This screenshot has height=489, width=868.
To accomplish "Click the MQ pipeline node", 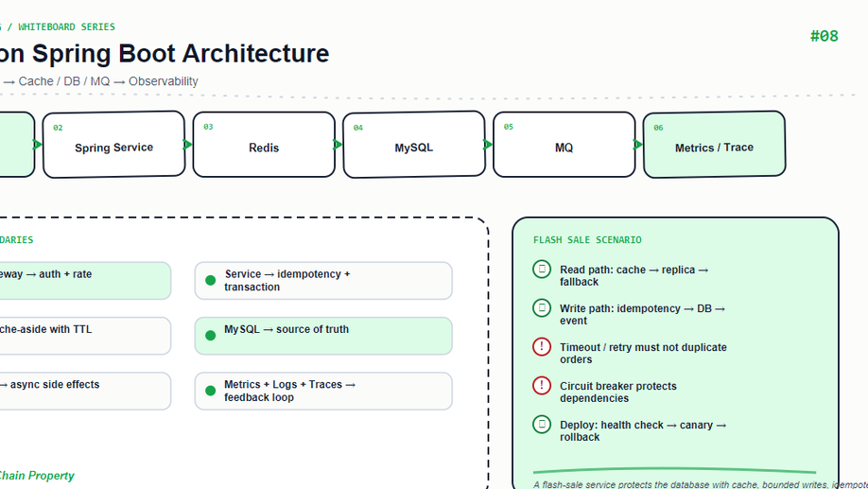I will pyautogui.click(x=564, y=145).
